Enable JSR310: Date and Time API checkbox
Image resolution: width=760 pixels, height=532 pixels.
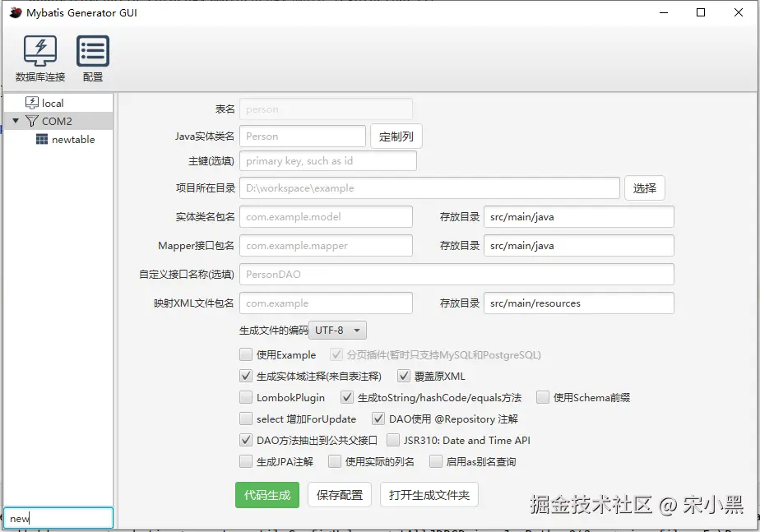(x=393, y=440)
